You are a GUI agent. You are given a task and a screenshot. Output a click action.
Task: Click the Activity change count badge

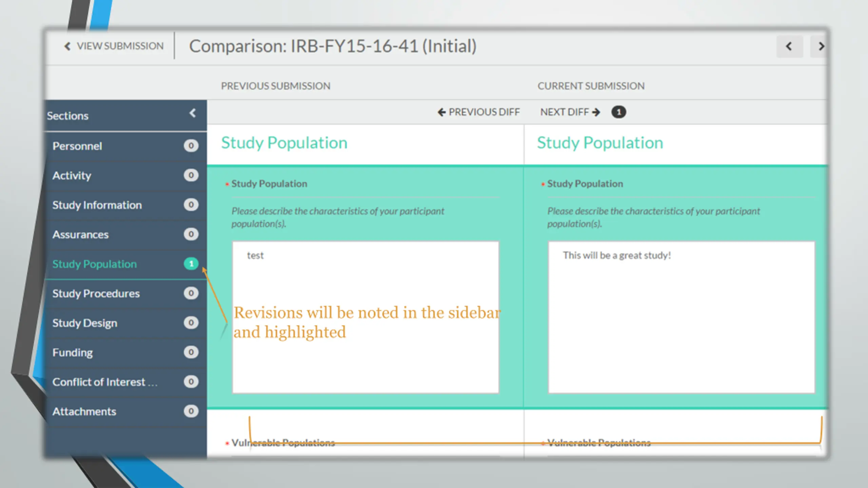point(191,175)
